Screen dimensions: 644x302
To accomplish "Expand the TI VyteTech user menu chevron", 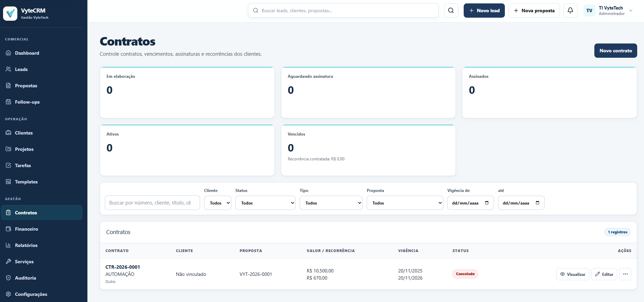I will (631, 11).
